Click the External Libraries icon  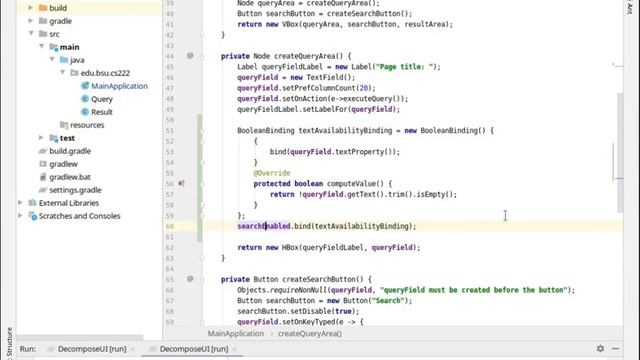[32, 203]
